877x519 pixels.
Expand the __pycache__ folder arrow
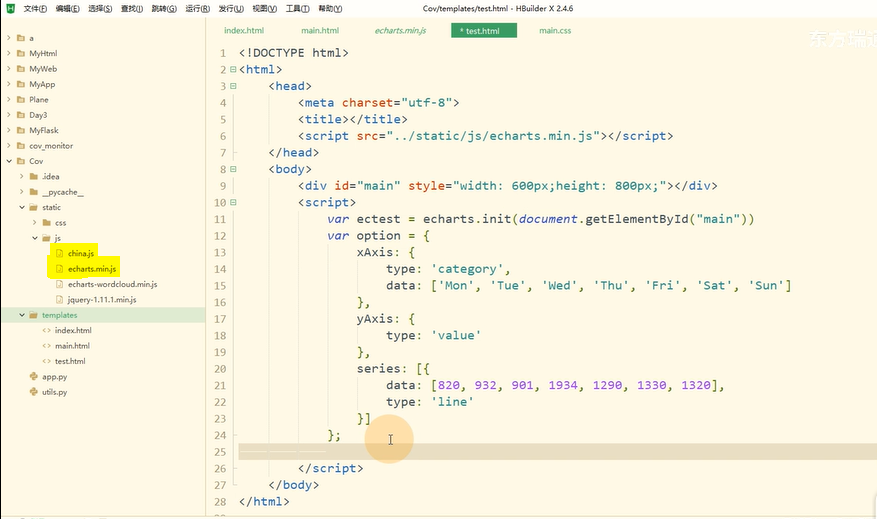click(x=21, y=192)
